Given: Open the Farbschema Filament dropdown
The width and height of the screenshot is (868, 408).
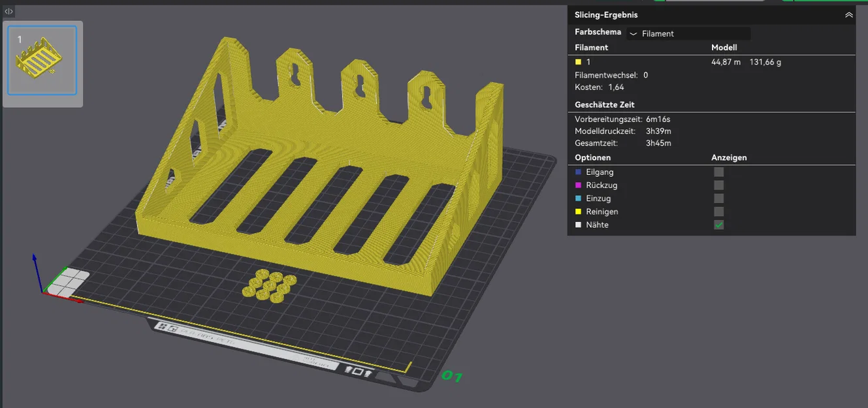Looking at the screenshot, I should coord(688,33).
